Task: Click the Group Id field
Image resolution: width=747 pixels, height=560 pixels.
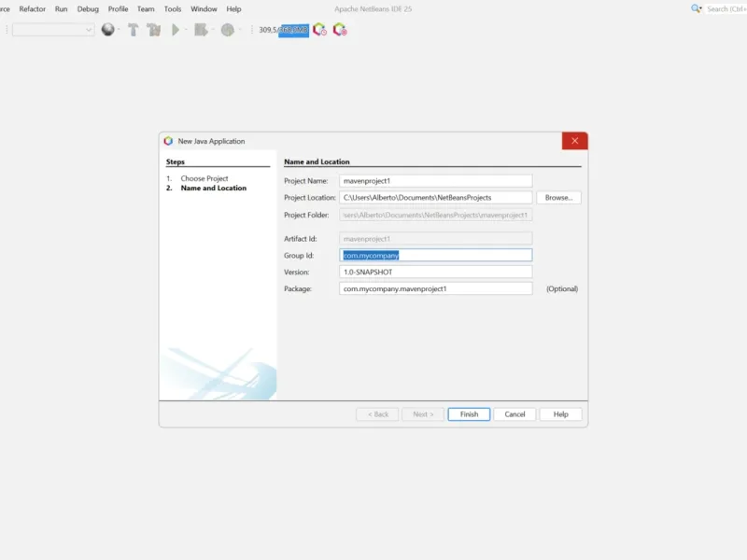Action: coord(435,255)
